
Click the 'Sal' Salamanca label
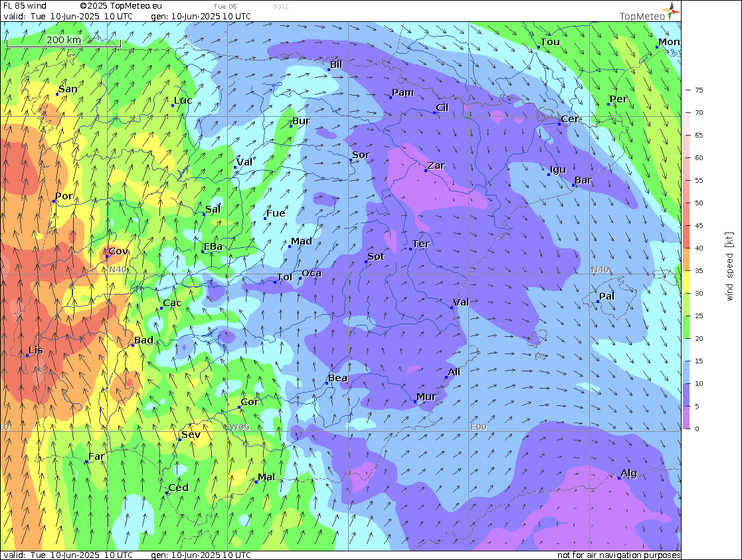213,209
